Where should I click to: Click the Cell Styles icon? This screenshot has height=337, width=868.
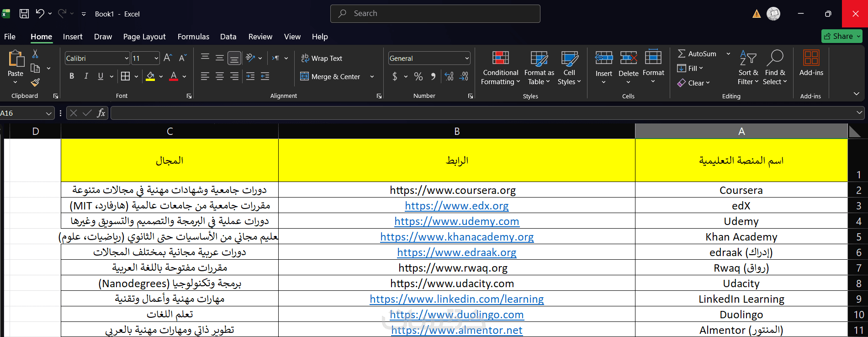(x=569, y=58)
